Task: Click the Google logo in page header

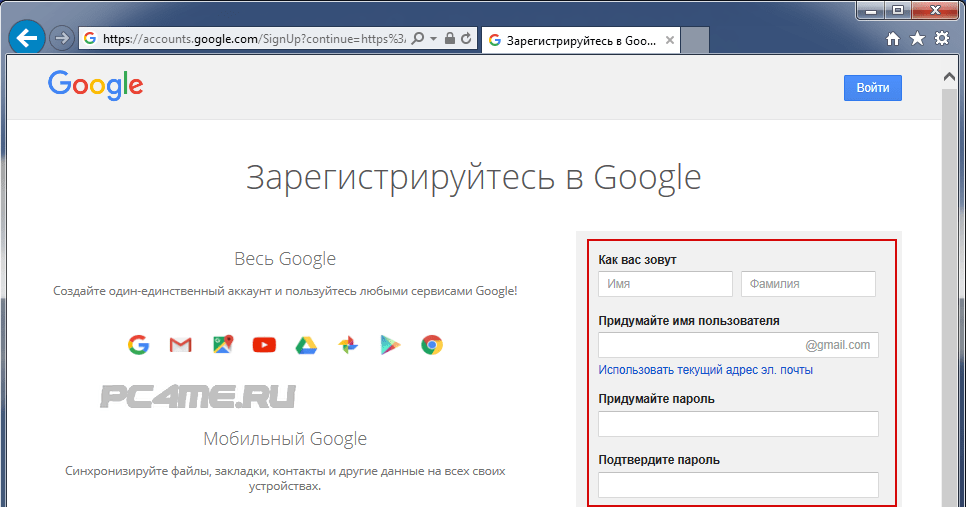Action: (95, 85)
